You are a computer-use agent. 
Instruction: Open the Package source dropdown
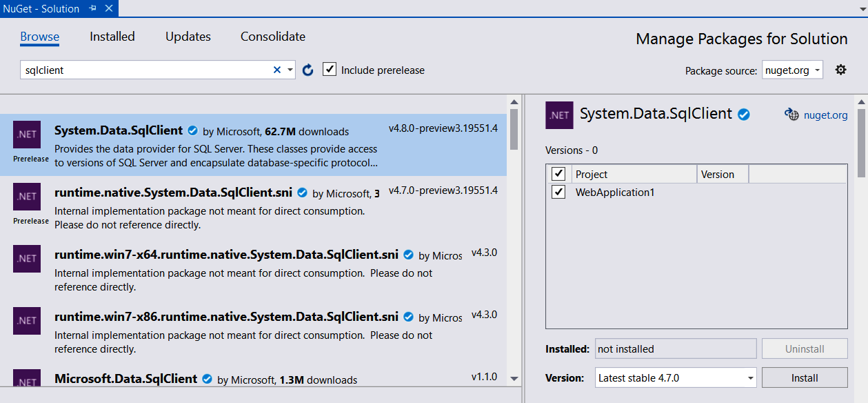point(793,70)
